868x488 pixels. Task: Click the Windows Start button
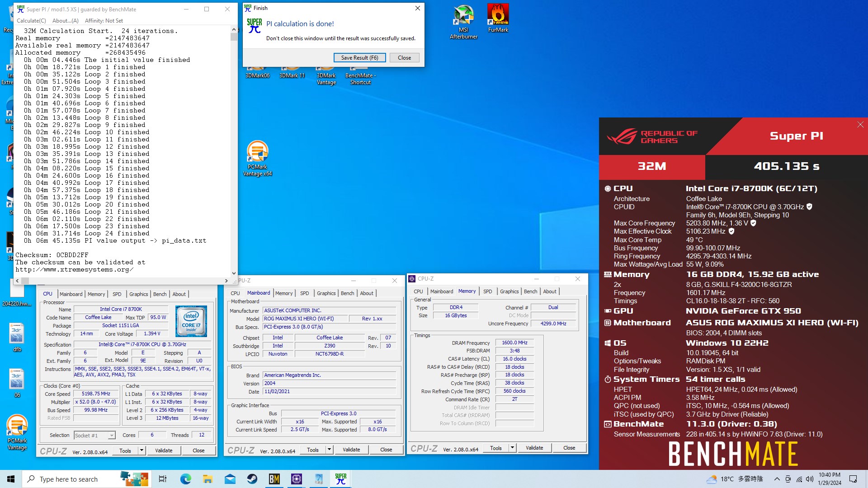pyautogui.click(x=11, y=479)
